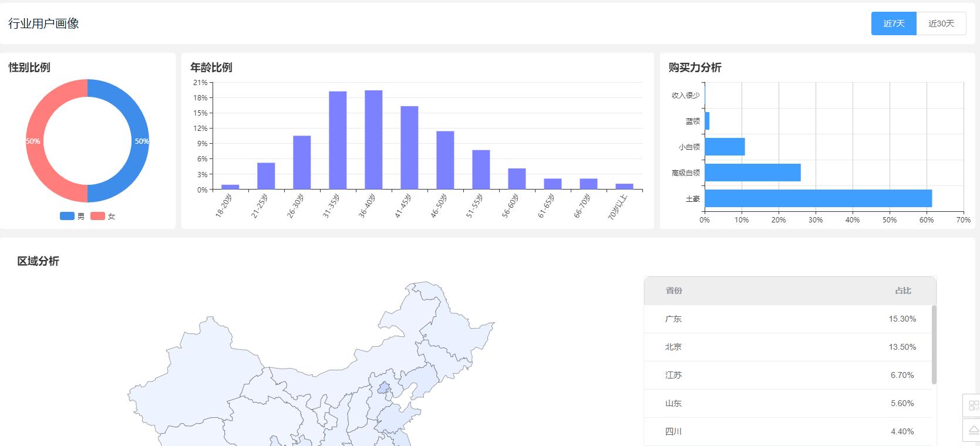Select the 31-35岁 bar in age chart

click(338, 140)
